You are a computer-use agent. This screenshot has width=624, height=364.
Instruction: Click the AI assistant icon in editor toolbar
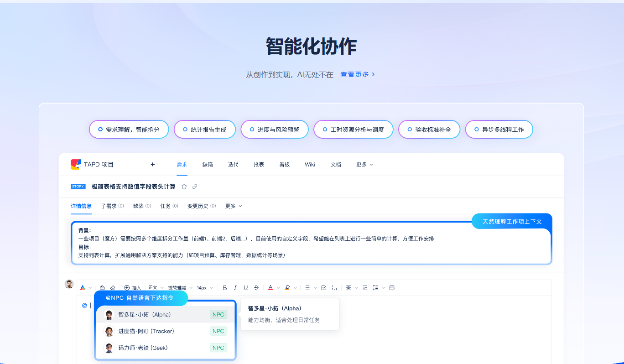83,288
